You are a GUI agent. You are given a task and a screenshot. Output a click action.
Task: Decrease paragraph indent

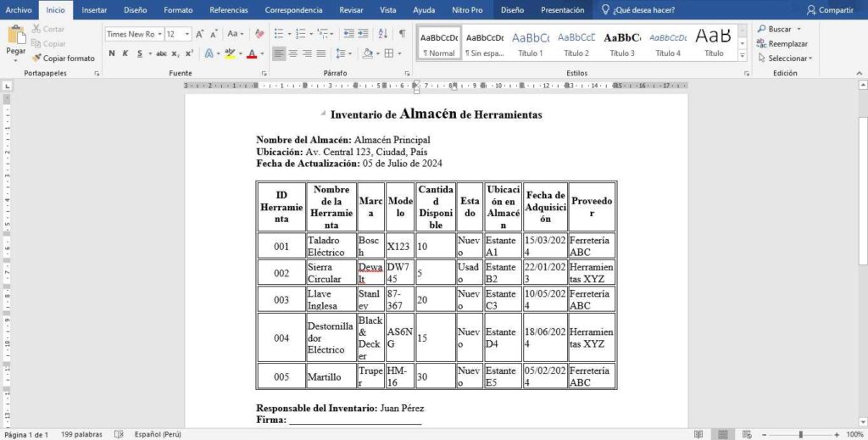tap(348, 34)
